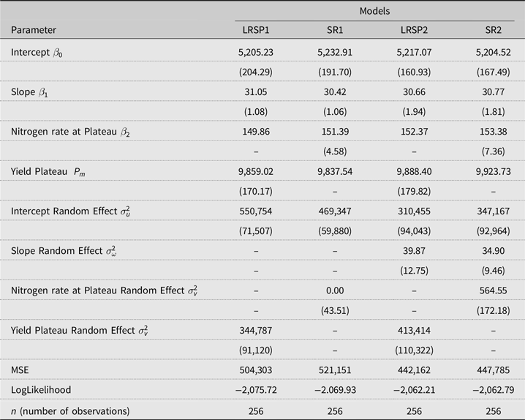Select the SR1 column header
Screen dimensions: 525x420
point(336,30)
